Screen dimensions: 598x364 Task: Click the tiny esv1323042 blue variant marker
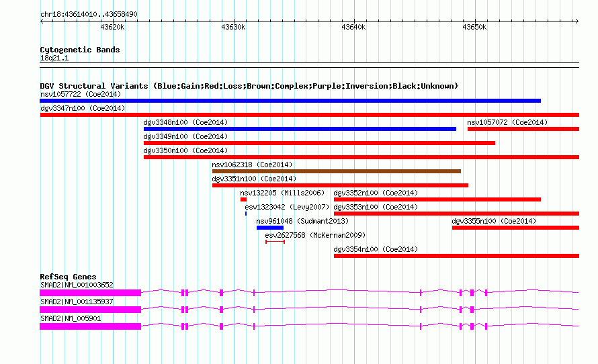[246, 214]
